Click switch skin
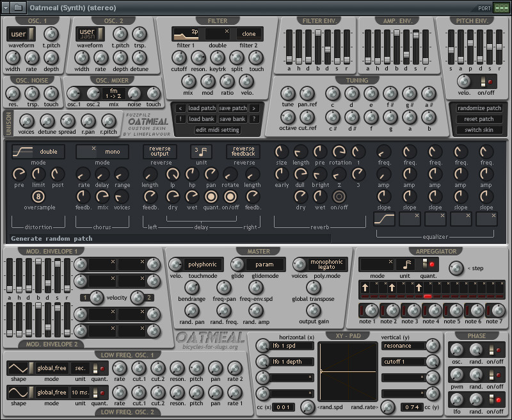Viewport: 512px width, 420px height. [479, 130]
